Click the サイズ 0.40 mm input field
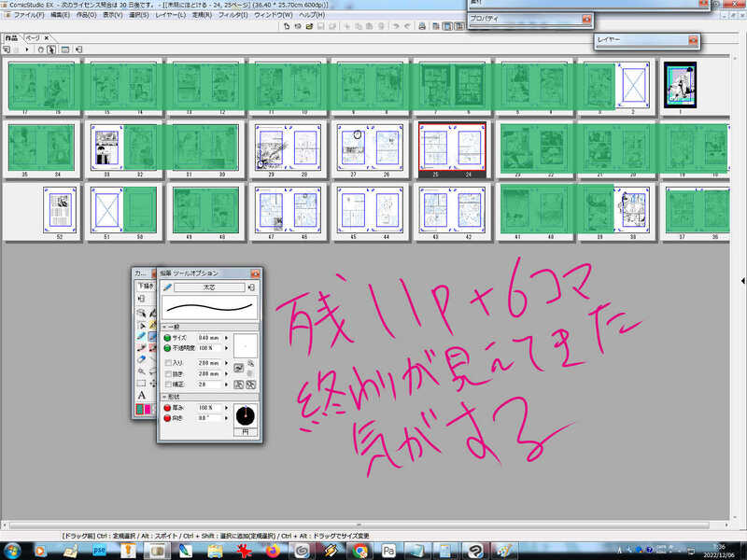747x560 pixels. click(209, 338)
